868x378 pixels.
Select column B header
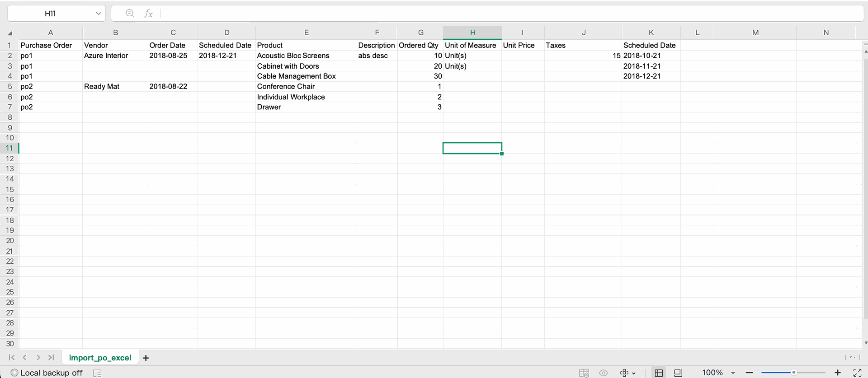(x=115, y=33)
